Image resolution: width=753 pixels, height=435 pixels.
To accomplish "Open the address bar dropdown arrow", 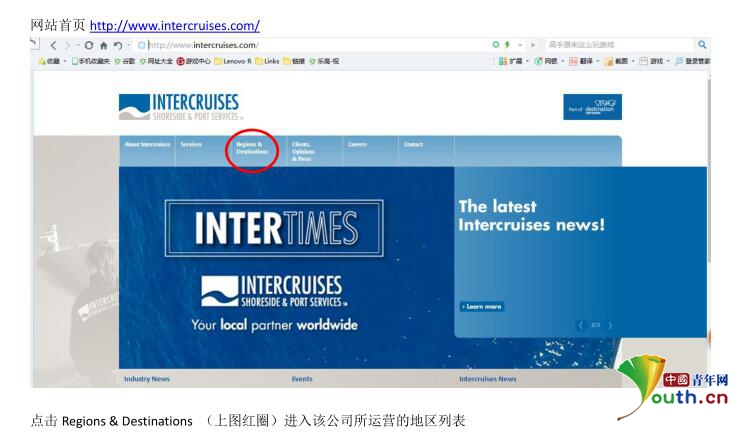I will tap(520, 45).
